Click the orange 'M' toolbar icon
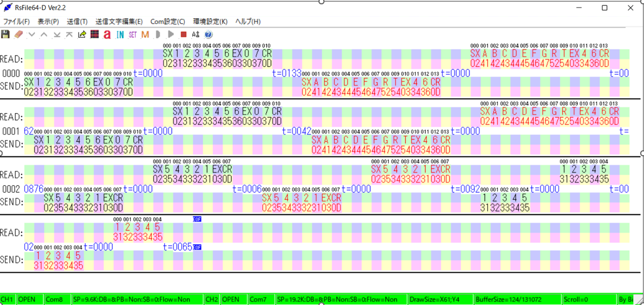644x305 pixels. pyautogui.click(x=145, y=34)
